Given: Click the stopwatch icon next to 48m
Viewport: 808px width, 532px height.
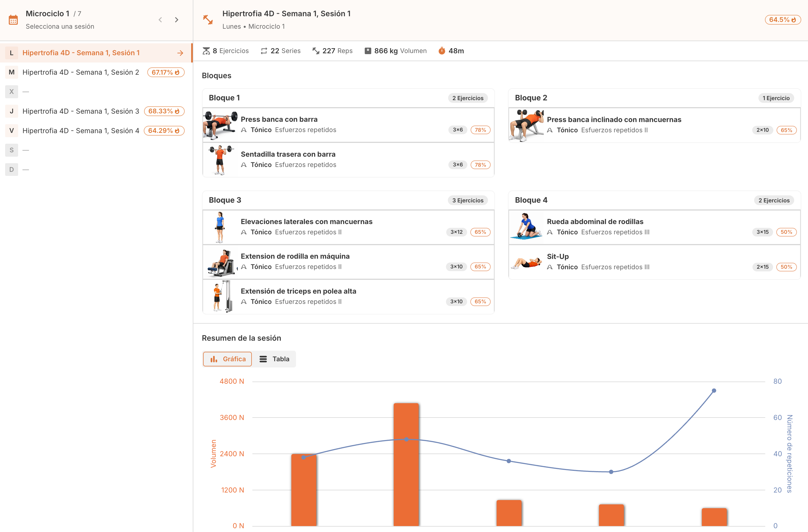Looking at the screenshot, I should click(442, 51).
